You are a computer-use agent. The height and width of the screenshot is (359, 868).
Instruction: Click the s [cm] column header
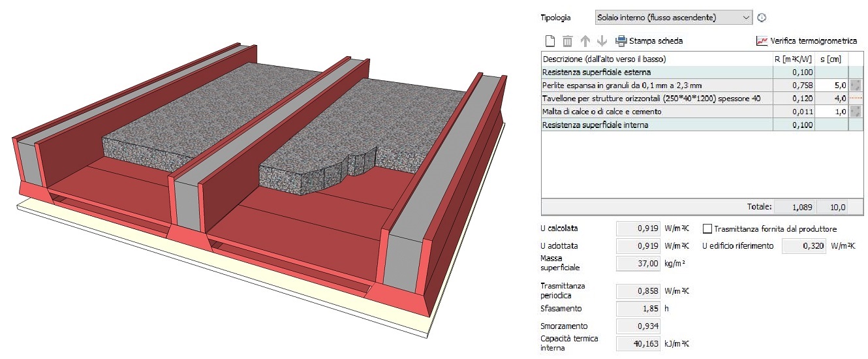[831, 59]
